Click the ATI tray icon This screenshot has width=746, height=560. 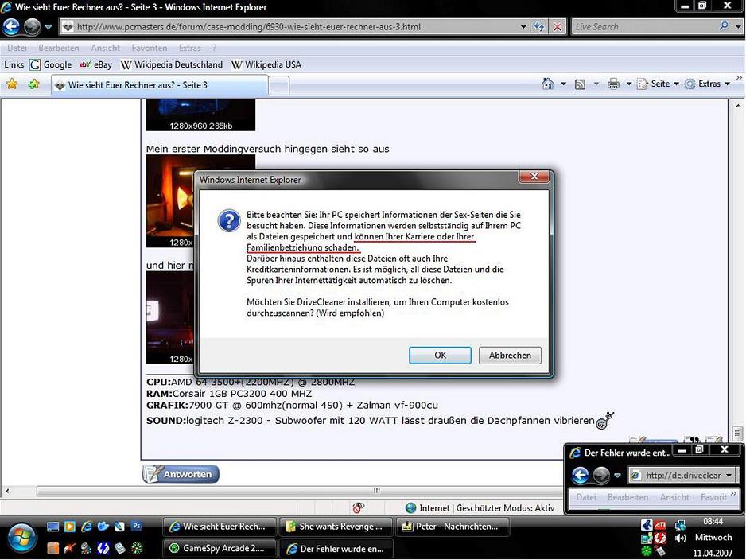(x=660, y=525)
